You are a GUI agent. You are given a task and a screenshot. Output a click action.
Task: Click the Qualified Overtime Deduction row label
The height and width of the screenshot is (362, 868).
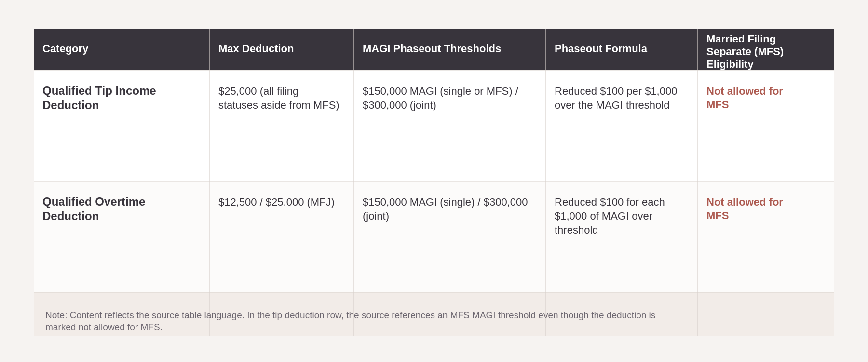[94, 209]
